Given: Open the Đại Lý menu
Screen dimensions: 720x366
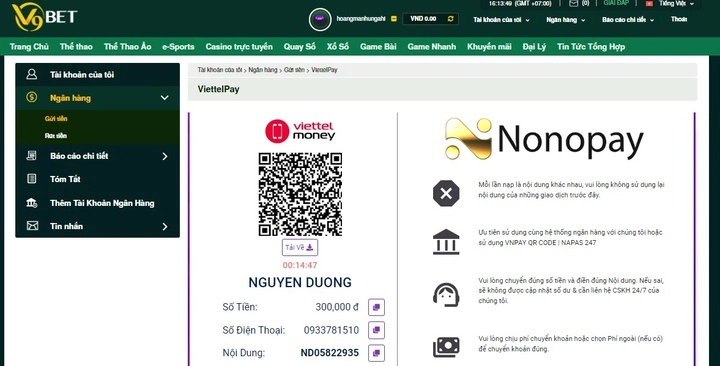Looking at the screenshot, I should pyautogui.click(x=534, y=46).
